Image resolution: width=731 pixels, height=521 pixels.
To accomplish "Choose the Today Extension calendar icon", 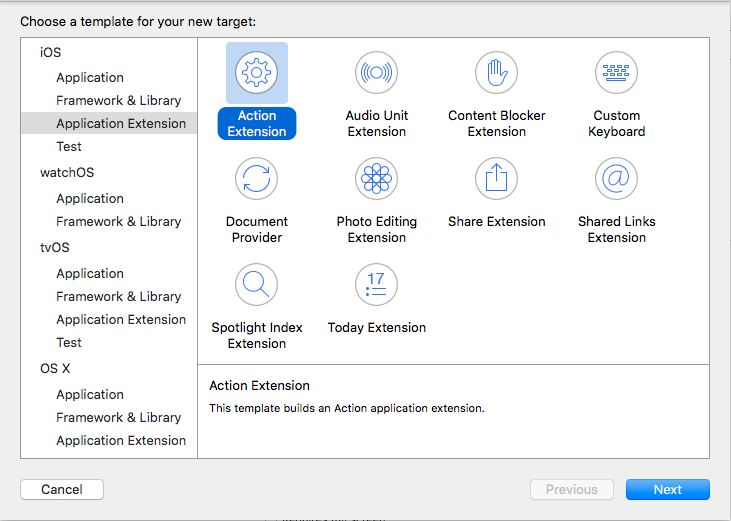I will pos(377,285).
